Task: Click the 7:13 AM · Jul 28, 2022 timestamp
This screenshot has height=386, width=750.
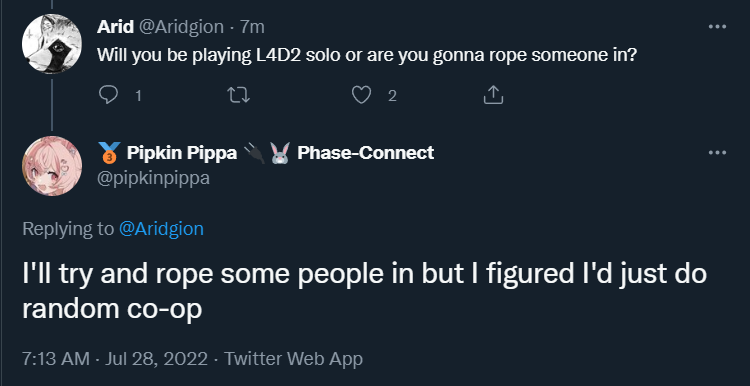Action: [115, 359]
